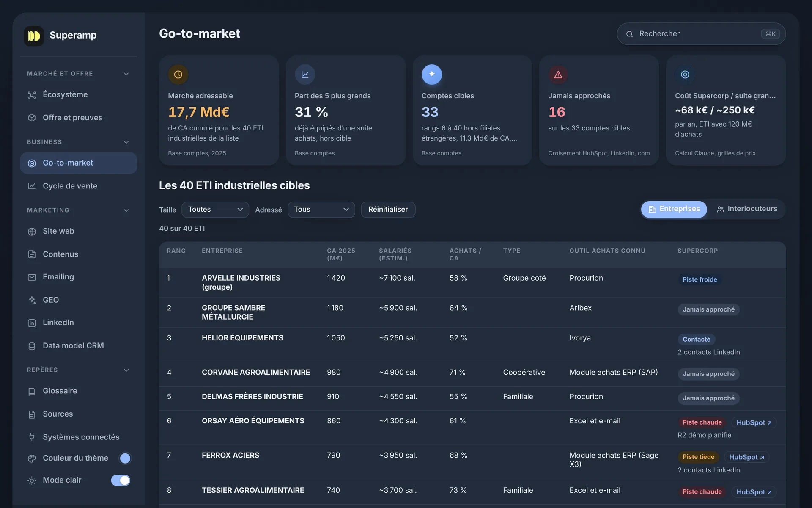This screenshot has width=812, height=508.
Task: Go to the Emailing page
Action: pyautogui.click(x=79, y=277)
